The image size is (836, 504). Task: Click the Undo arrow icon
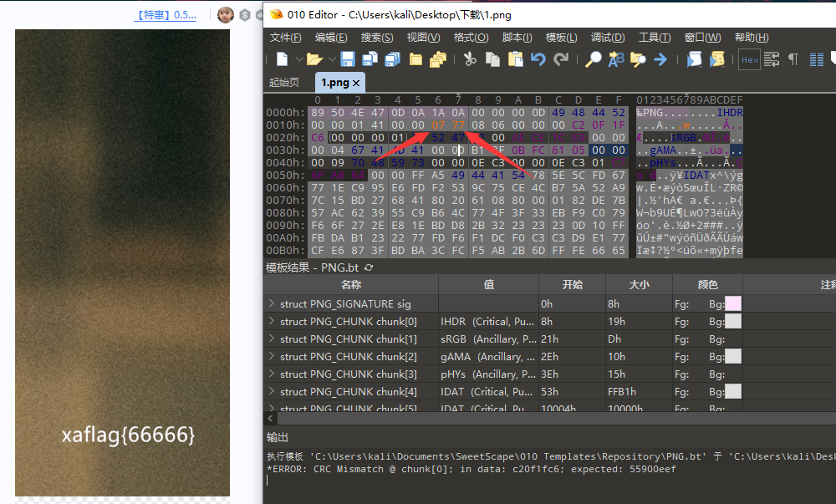pos(538,59)
